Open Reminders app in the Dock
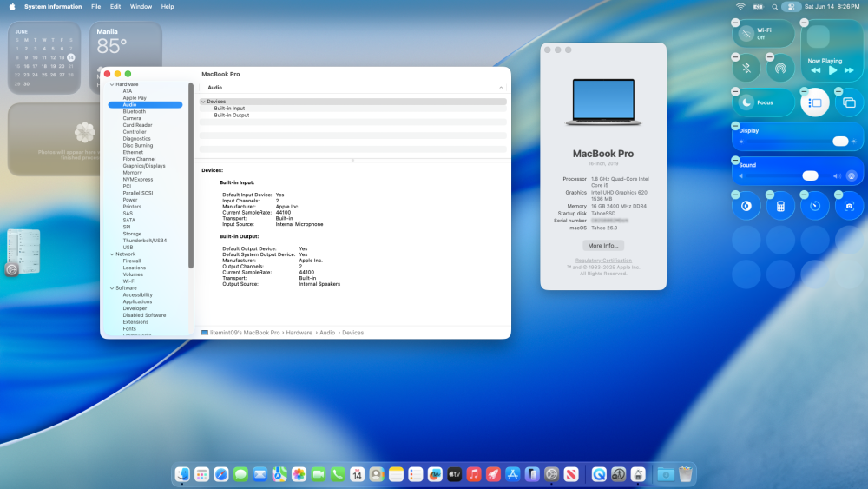 click(415, 474)
